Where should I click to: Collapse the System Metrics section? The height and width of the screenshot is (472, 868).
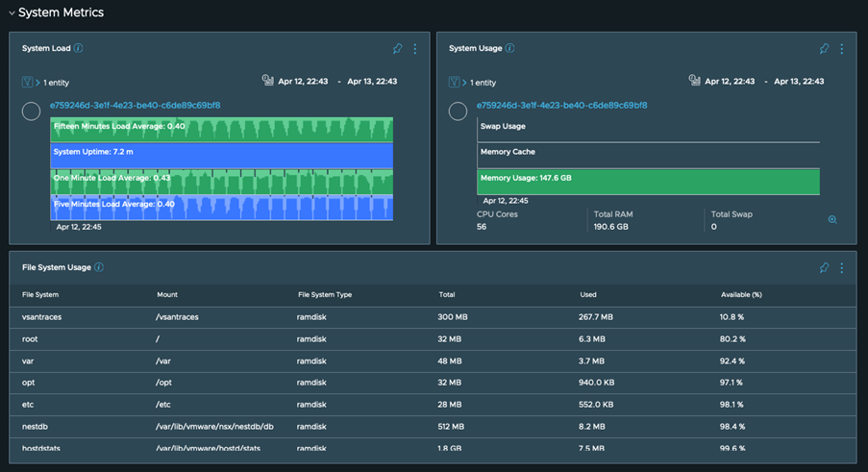click(12, 13)
